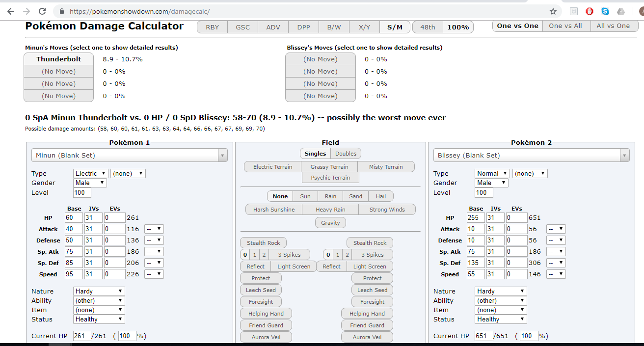Enable Electric Terrain
Image resolution: width=644 pixels, height=346 pixels.
[x=272, y=167]
